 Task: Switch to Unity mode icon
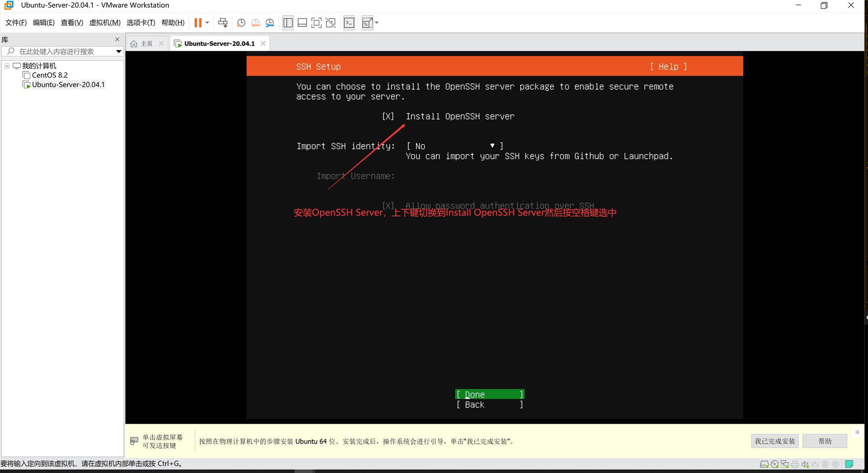point(331,23)
